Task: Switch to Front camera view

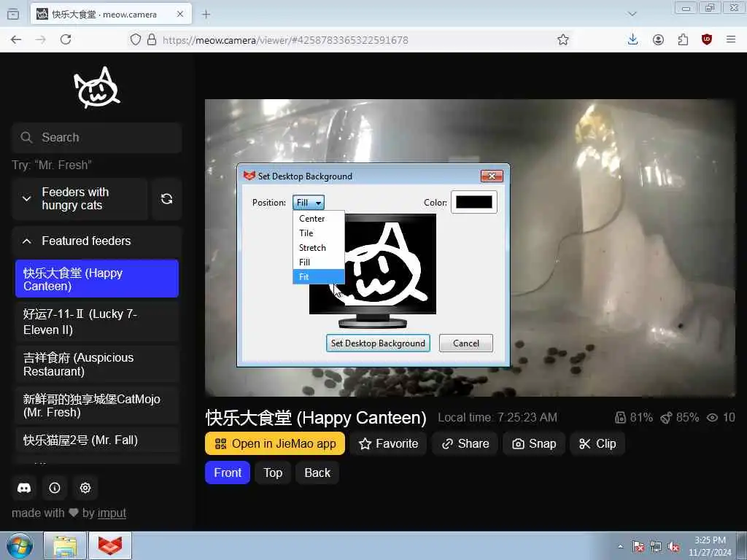Action: click(x=228, y=472)
